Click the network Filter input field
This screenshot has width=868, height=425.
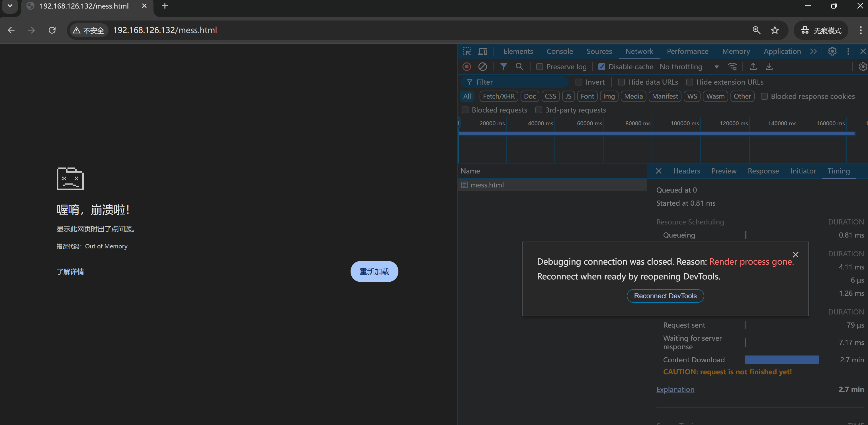click(x=519, y=82)
